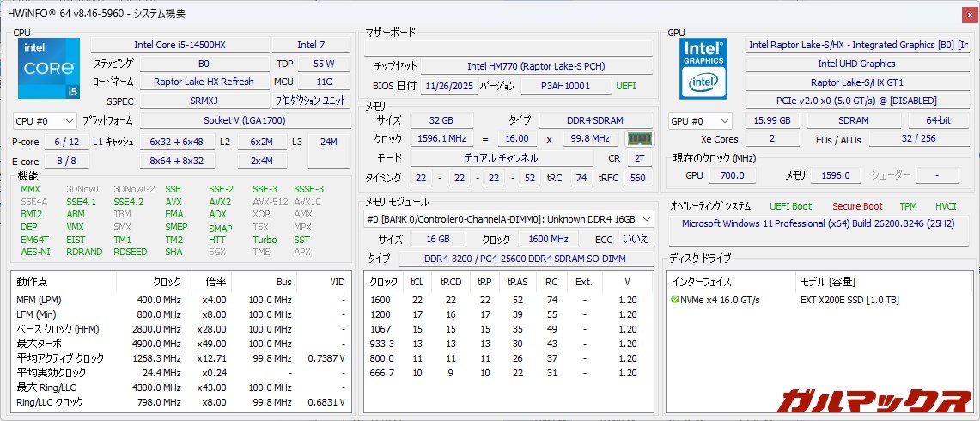
Task: Click the Intel UHD Graphics field
Action: click(856, 64)
